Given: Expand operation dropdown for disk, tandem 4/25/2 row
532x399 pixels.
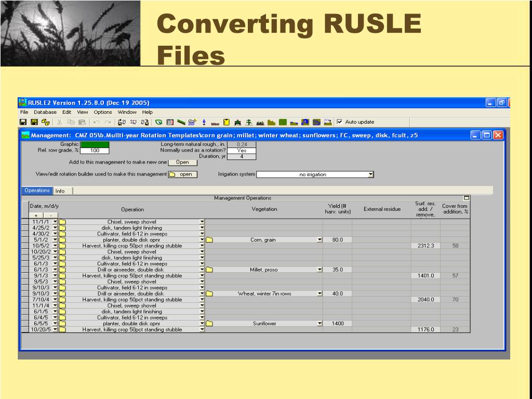Looking at the screenshot, I should point(202,228).
